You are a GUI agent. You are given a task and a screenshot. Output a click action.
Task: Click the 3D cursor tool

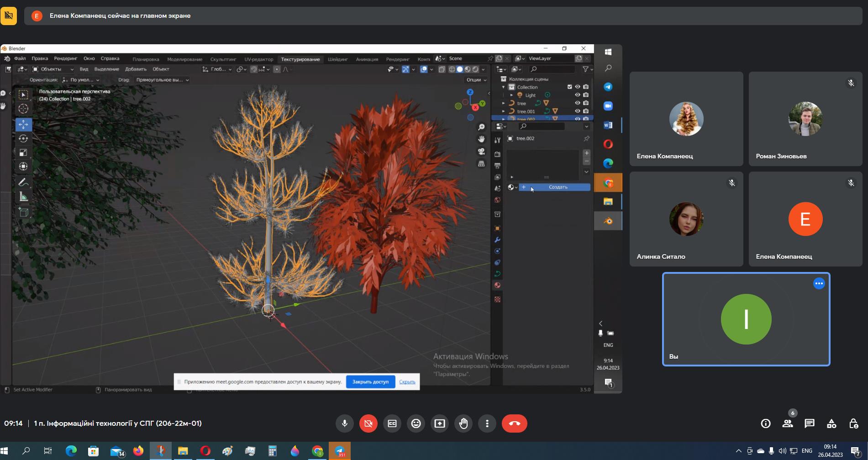[x=23, y=109]
